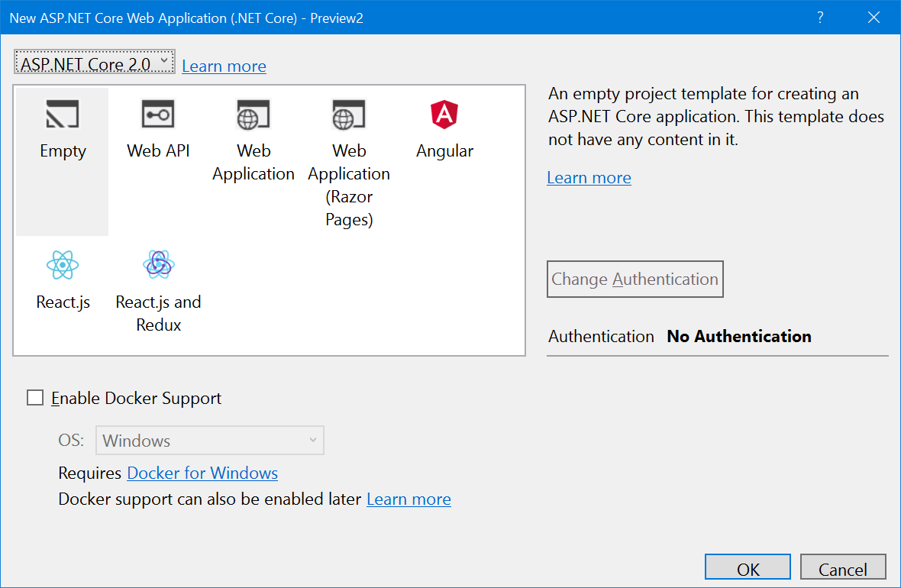Click the ASP.NET Core version dropdown arrow
Screen dimensions: 901x588
[x=164, y=60]
